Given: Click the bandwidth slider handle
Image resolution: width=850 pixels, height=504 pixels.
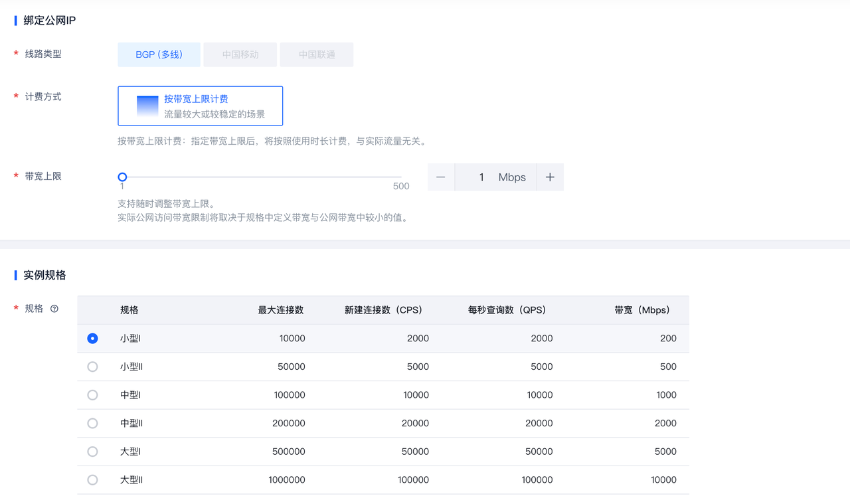Looking at the screenshot, I should coord(122,177).
